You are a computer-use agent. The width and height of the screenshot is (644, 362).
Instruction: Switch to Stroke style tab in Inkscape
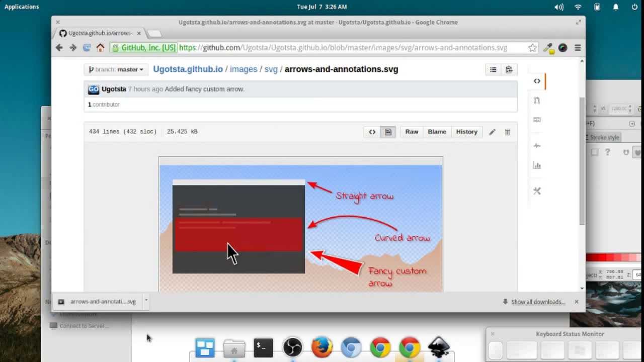coord(603,137)
